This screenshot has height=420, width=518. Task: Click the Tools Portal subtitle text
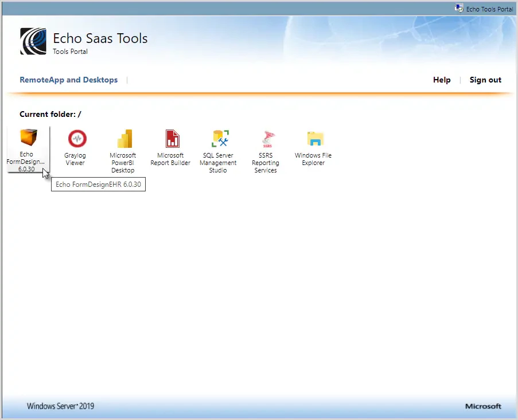click(70, 52)
